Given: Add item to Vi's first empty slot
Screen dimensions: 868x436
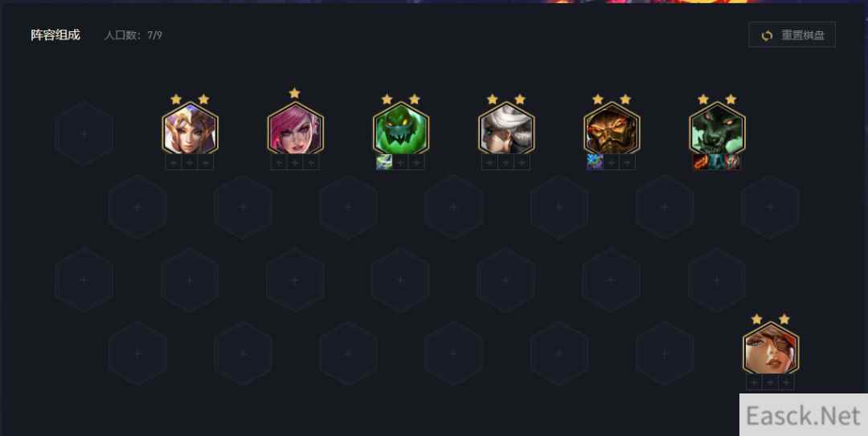Looking at the screenshot, I should point(279,162).
